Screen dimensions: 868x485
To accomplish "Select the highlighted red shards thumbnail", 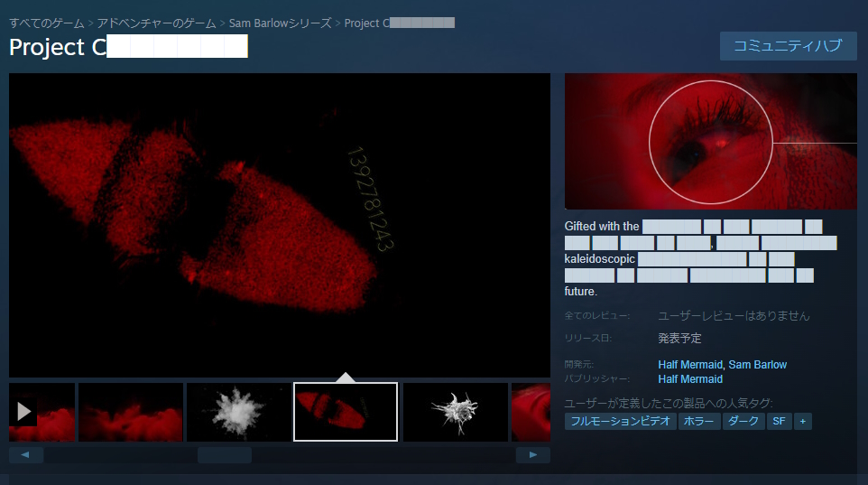I will pos(346,412).
